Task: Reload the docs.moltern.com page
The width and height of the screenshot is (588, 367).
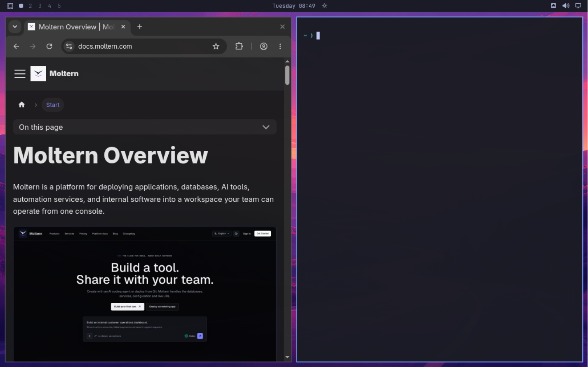Action: (49, 47)
